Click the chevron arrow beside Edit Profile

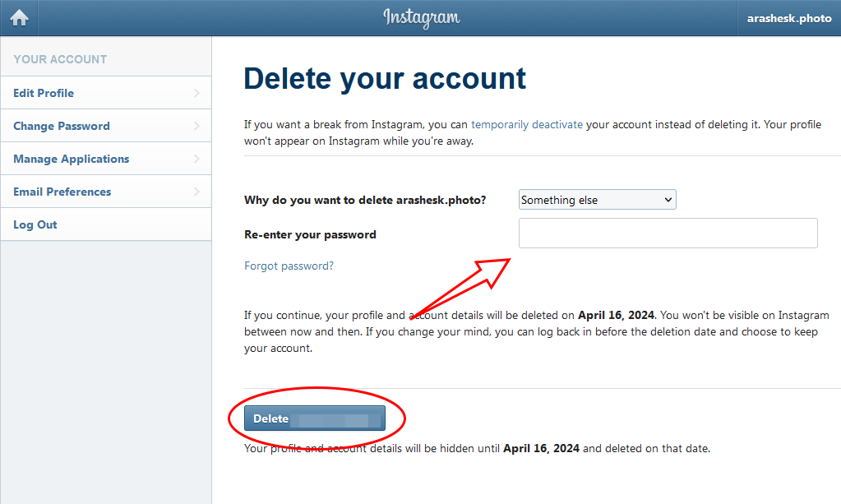(x=196, y=93)
